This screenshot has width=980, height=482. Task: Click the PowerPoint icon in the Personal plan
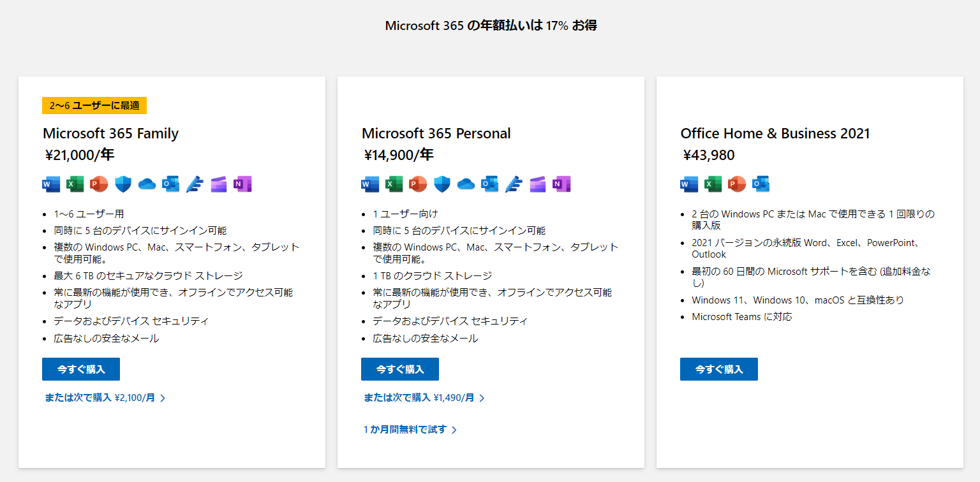pyautogui.click(x=418, y=184)
